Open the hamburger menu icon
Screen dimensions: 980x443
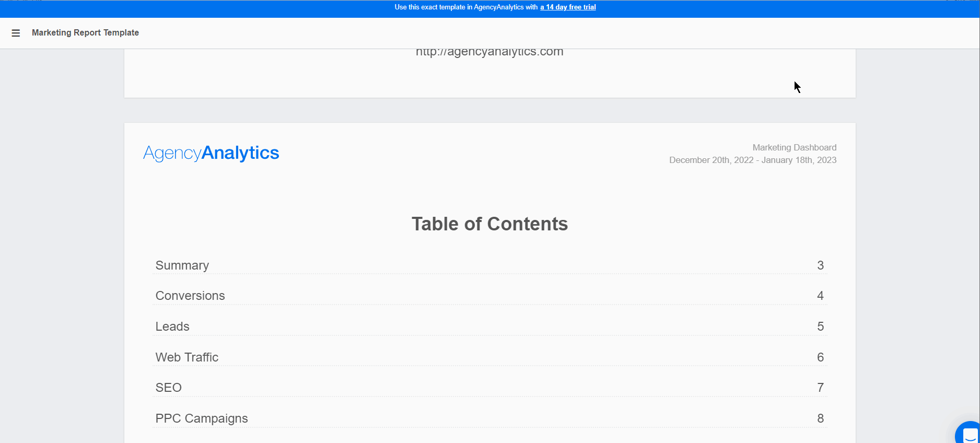pos(16,33)
